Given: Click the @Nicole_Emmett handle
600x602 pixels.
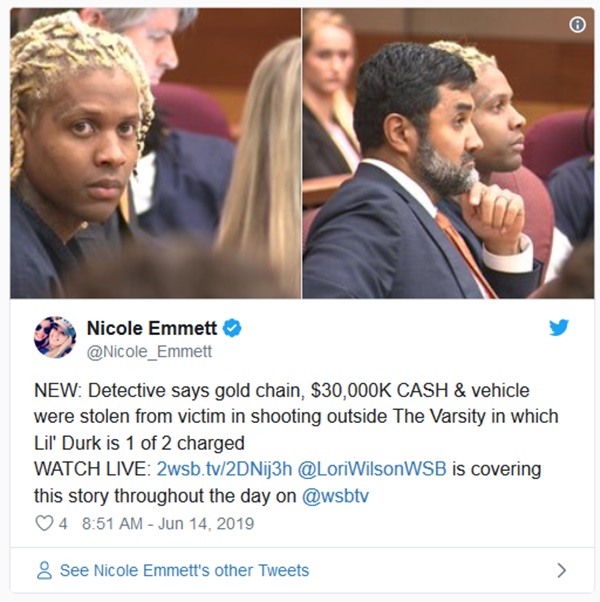Looking at the screenshot, I should pos(149,351).
